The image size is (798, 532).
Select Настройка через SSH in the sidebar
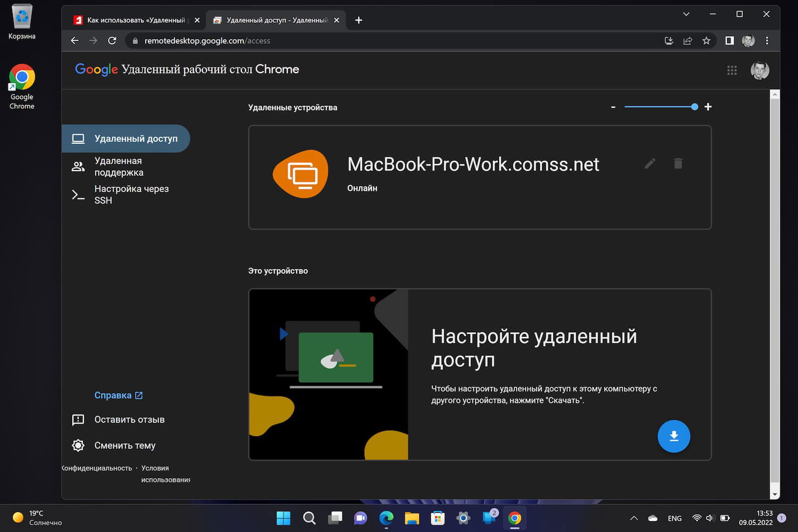pyautogui.click(x=131, y=194)
